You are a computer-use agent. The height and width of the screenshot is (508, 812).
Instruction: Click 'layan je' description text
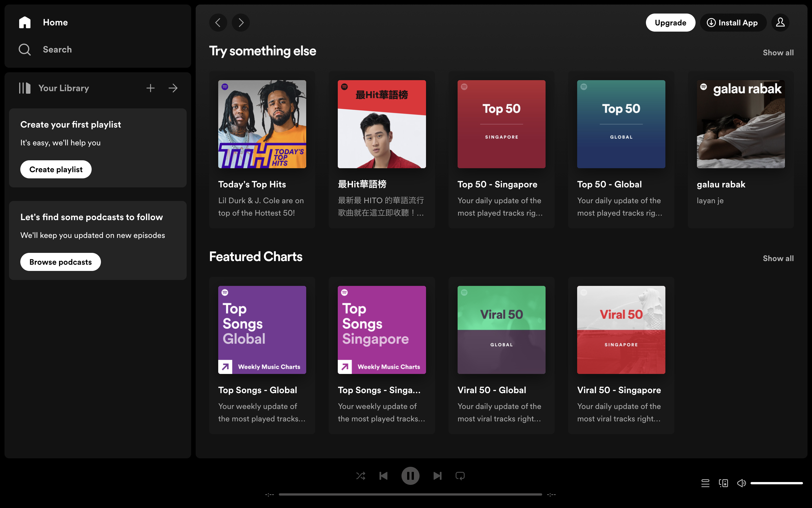coord(710,201)
